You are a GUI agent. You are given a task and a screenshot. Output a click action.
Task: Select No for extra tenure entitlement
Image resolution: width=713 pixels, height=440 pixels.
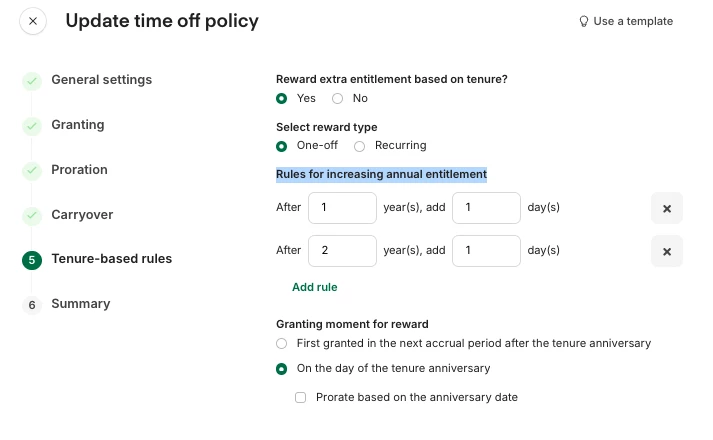(338, 98)
